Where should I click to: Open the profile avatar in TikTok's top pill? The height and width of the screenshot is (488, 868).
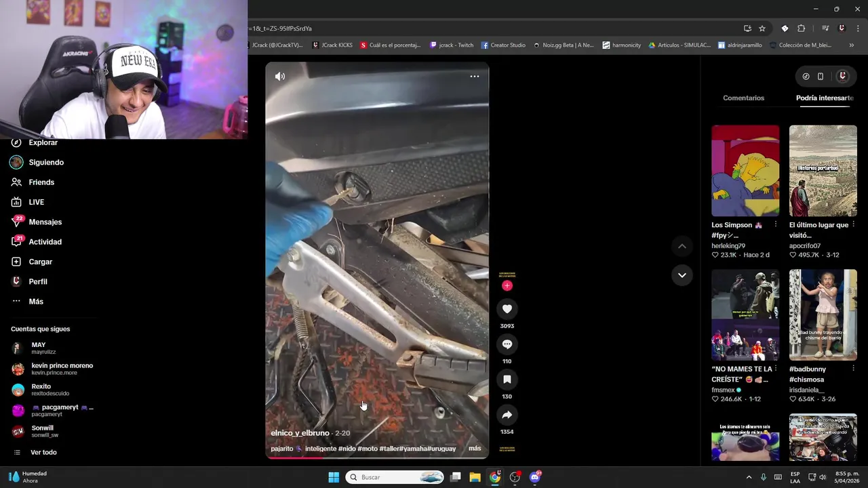tap(842, 77)
